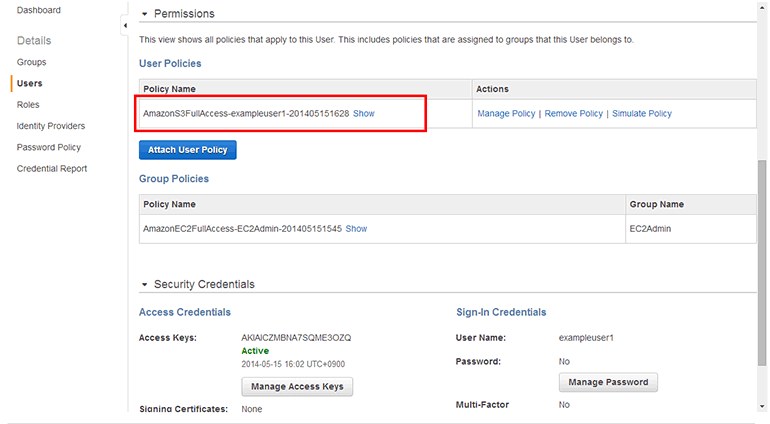
Task: Show the AmazonS3FullAccess user policy
Action: coord(363,114)
